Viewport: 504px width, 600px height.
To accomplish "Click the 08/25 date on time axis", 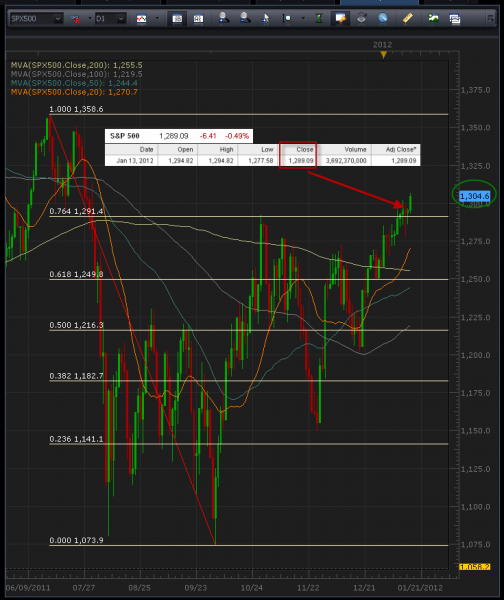I will point(140,588).
